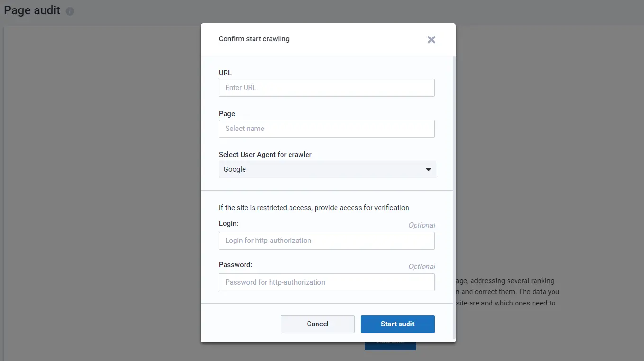Close the Confirm start crawling dialog
Screen dimensions: 644x361
[x=431, y=40]
